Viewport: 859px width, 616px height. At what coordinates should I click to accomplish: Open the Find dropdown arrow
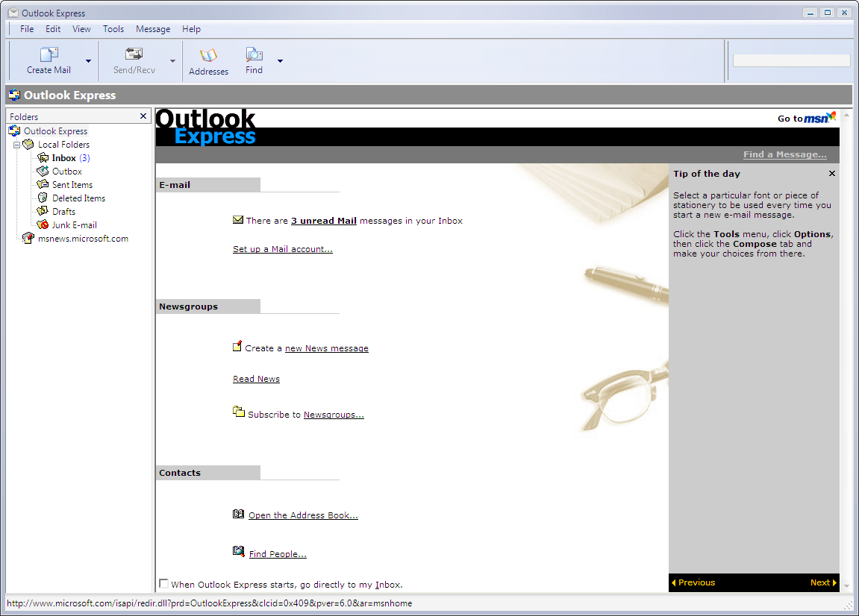tap(280, 60)
